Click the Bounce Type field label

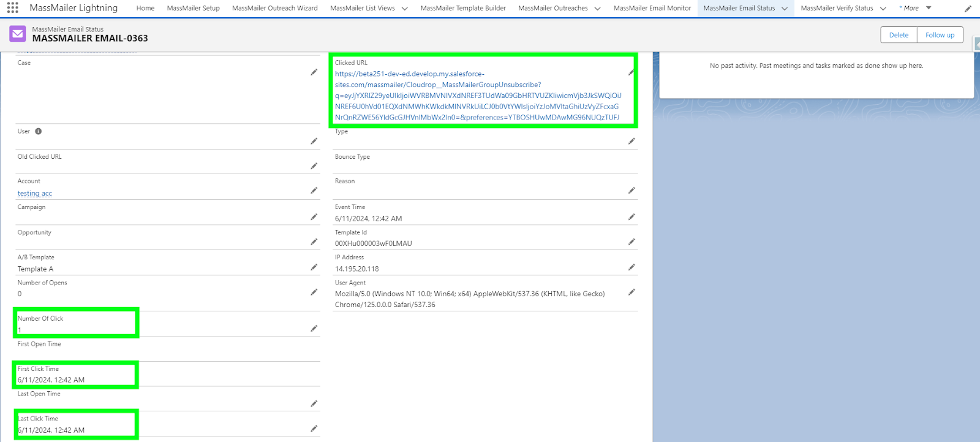(x=352, y=157)
